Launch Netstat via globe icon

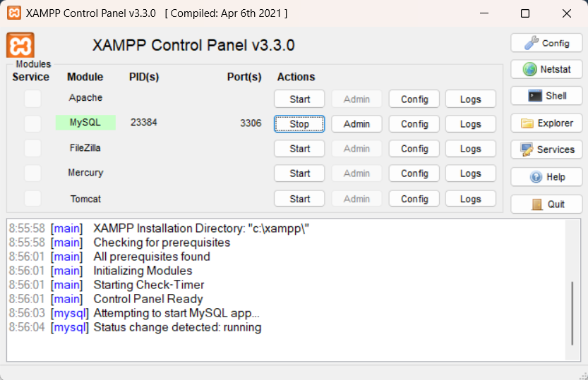pos(546,70)
